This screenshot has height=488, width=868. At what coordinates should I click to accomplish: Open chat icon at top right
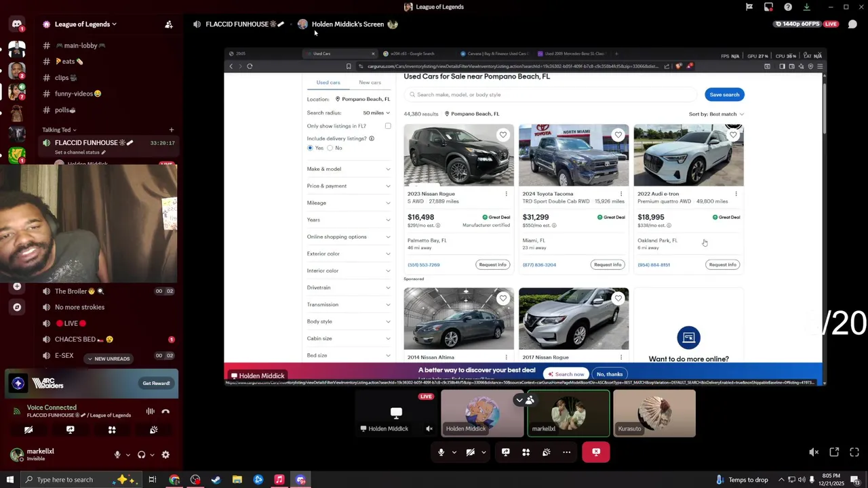coord(852,24)
